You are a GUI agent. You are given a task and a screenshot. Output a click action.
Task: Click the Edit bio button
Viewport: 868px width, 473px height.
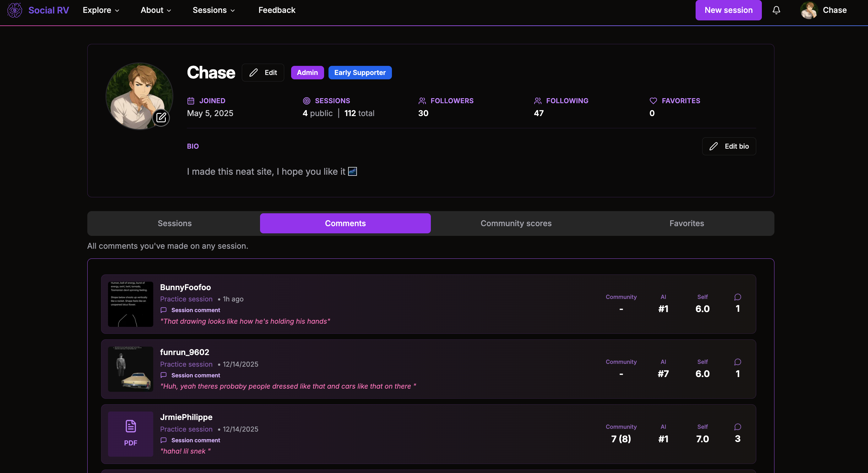(729, 146)
